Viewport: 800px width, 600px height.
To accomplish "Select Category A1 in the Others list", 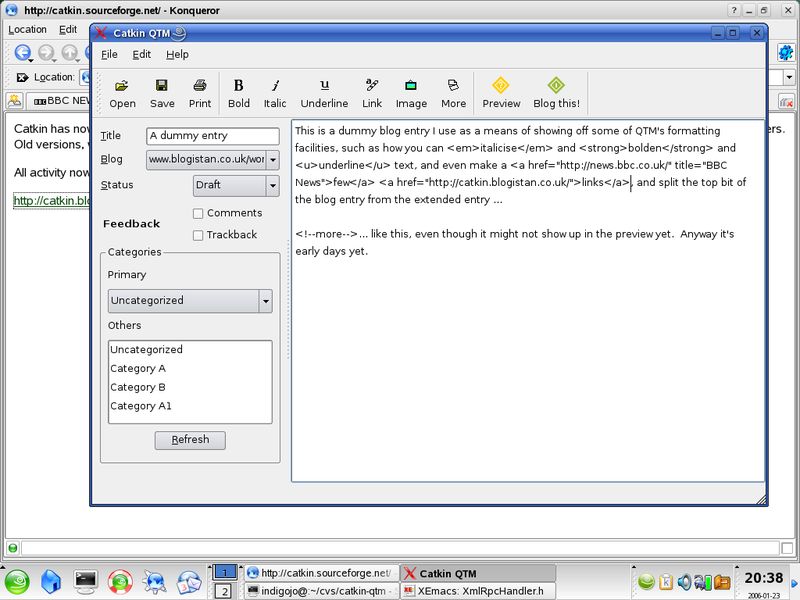I will pyautogui.click(x=190, y=407).
